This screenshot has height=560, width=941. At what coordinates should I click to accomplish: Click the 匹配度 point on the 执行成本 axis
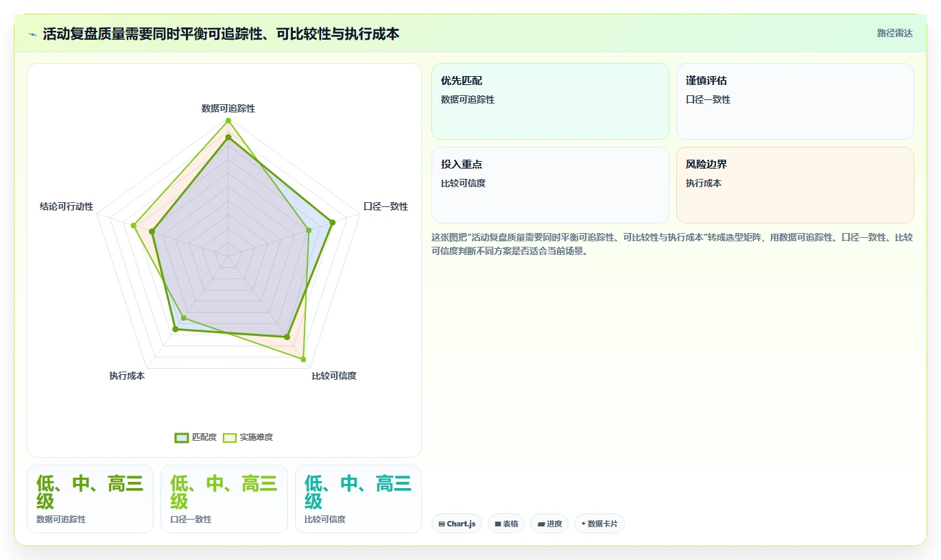tap(175, 330)
